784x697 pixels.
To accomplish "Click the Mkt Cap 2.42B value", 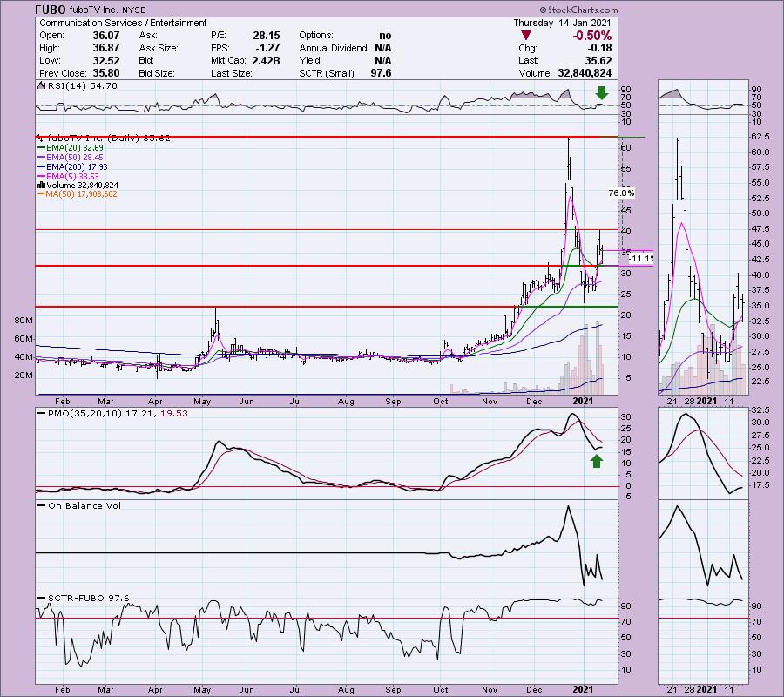I will pos(266,60).
